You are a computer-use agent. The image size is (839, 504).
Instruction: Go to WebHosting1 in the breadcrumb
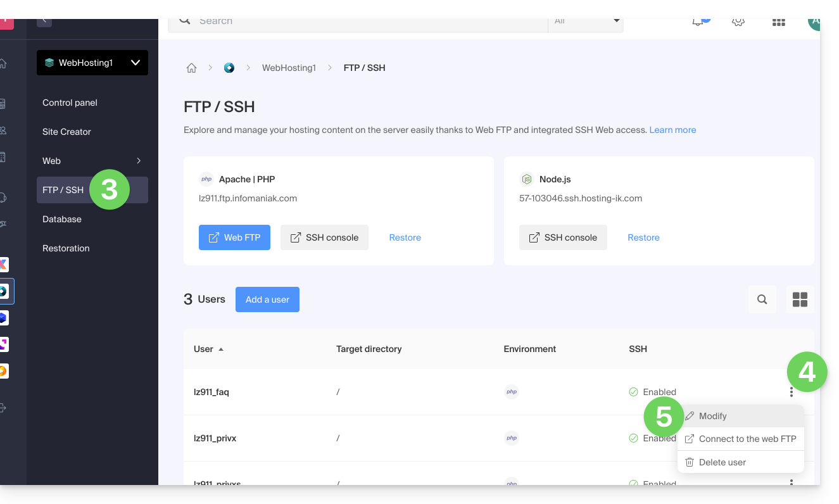(289, 68)
